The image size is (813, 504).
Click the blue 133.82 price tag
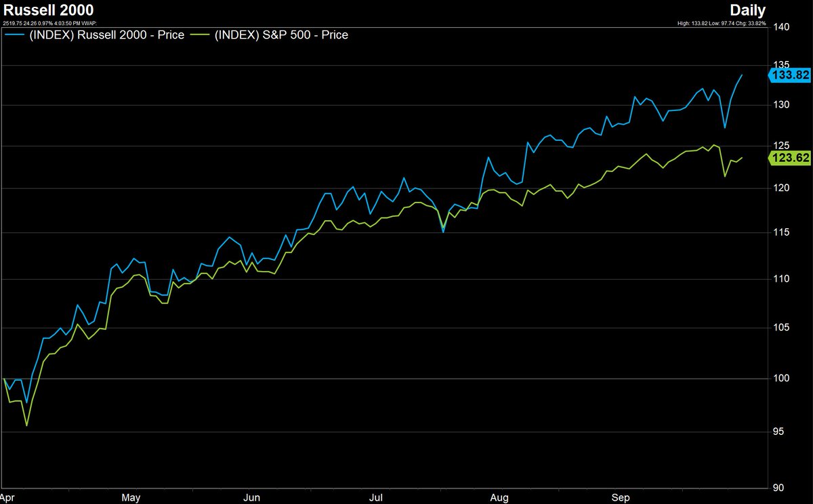pyautogui.click(x=789, y=75)
